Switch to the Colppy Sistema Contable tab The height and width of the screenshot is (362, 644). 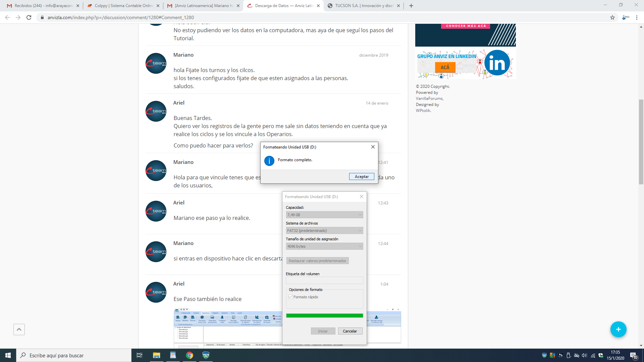point(122,6)
